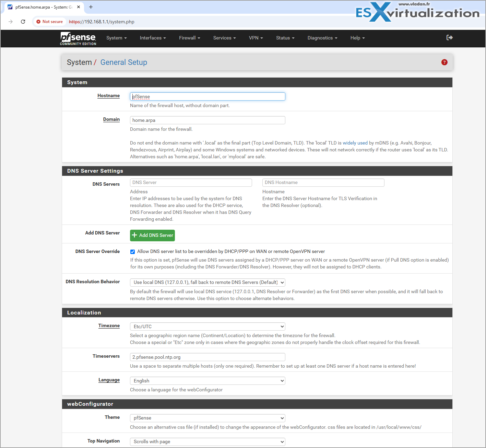Reload the page with the browser refresh icon
Viewport: 486px width, 448px height.
[x=23, y=22]
